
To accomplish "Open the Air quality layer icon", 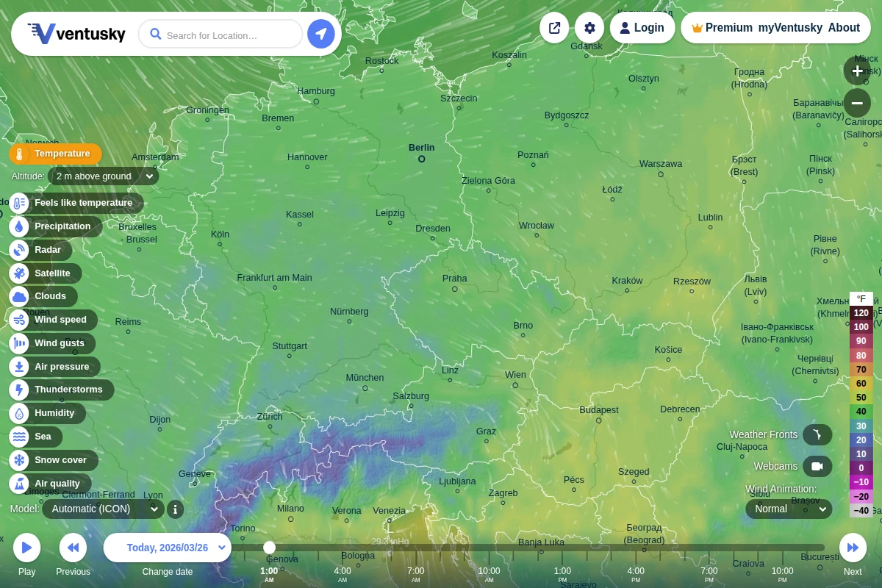I will [x=18, y=484].
